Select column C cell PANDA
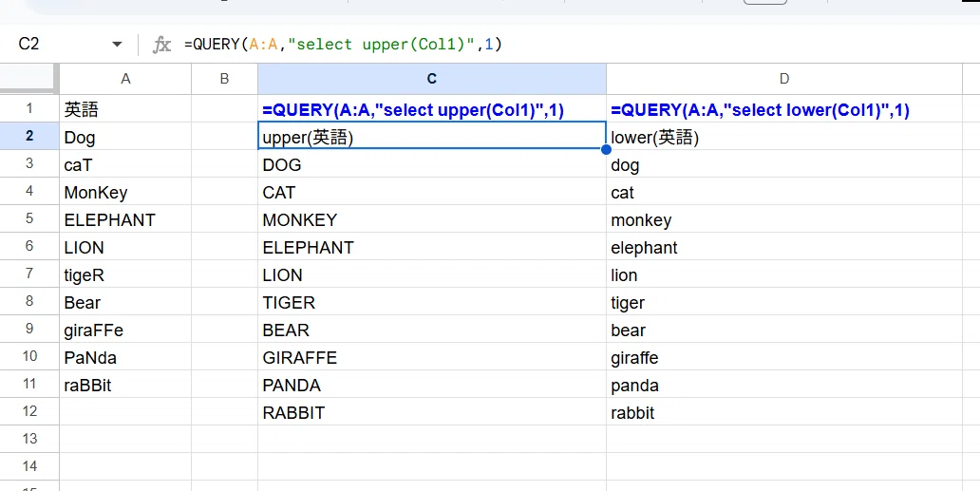The width and height of the screenshot is (980, 491). pos(432,385)
